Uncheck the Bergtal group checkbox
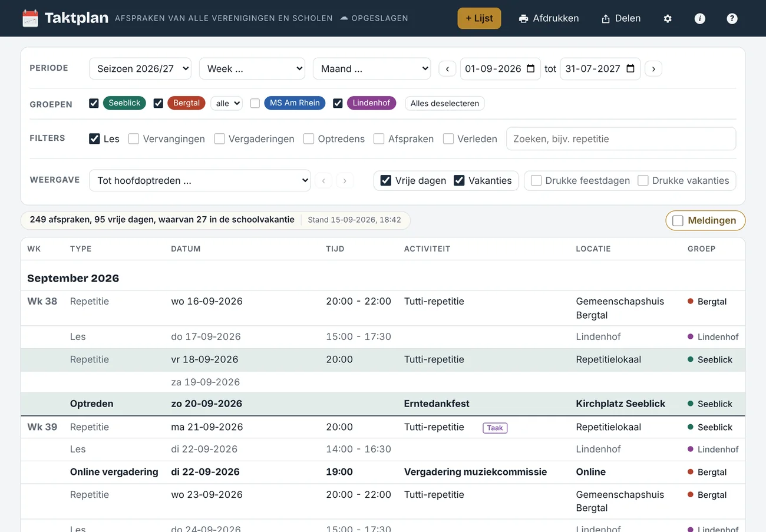The height and width of the screenshot is (532, 766). pyautogui.click(x=158, y=103)
